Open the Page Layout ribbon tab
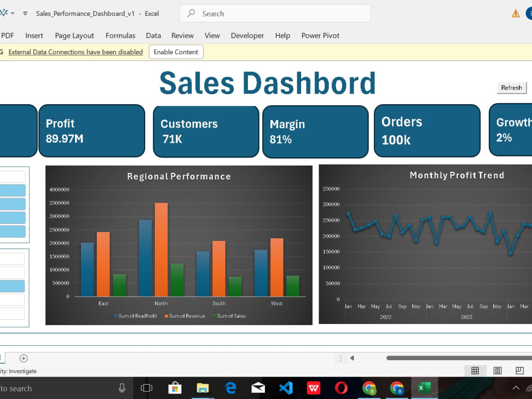The image size is (532, 399). point(74,36)
